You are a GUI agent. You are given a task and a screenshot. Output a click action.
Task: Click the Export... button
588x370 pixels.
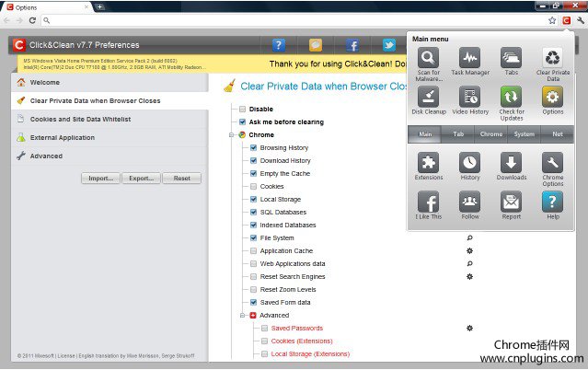141,179
